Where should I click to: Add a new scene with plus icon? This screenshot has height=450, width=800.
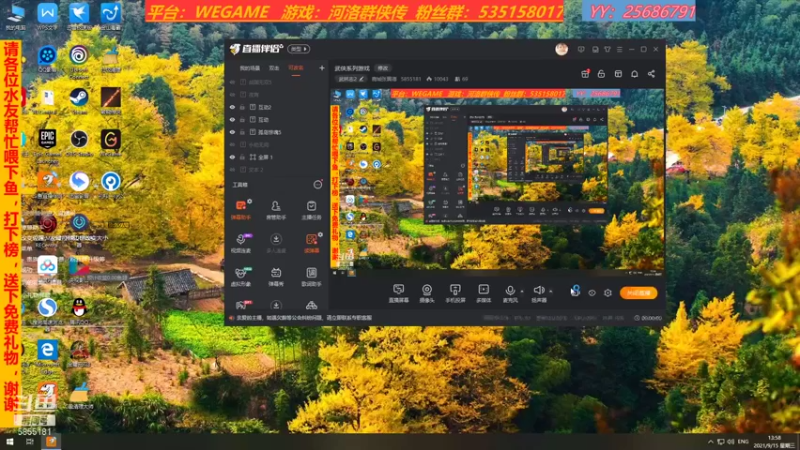coord(321,68)
